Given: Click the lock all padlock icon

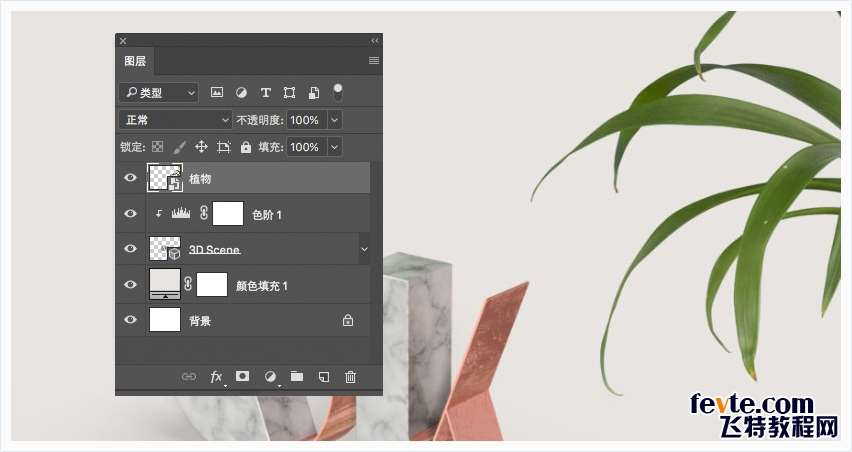Looking at the screenshot, I should pos(246,147).
